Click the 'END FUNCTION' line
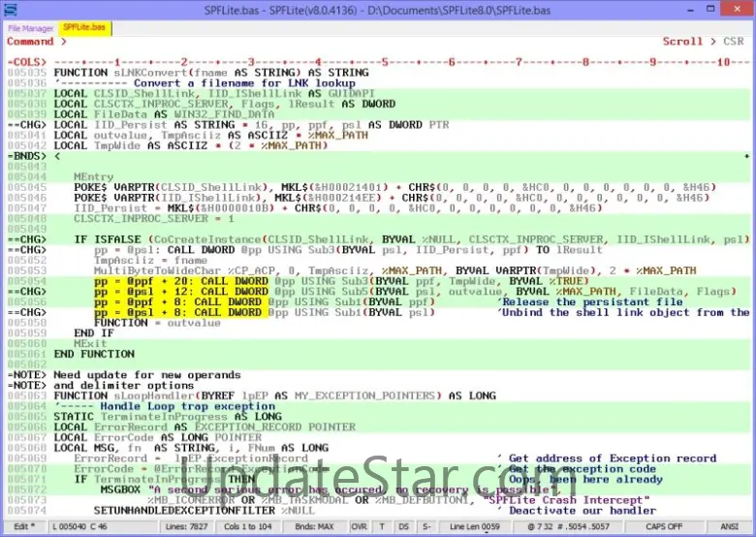Image resolution: width=756 pixels, height=537 pixels. pyautogui.click(x=94, y=355)
